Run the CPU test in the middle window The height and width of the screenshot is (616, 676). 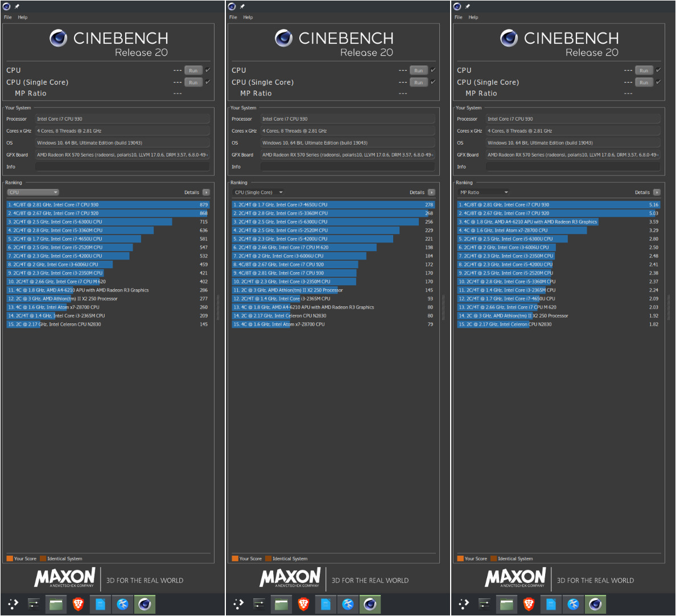pyautogui.click(x=419, y=71)
